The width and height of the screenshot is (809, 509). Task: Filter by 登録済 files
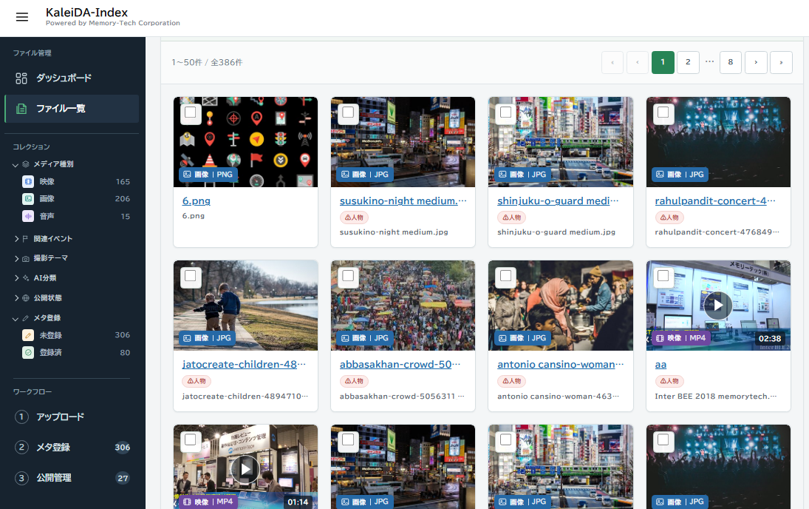click(x=76, y=353)
